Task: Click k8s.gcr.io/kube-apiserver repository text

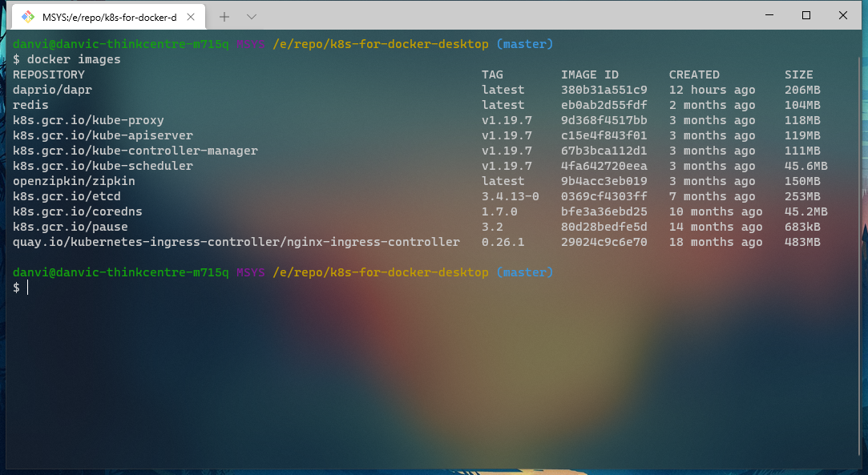Action: pyautogui.click(x=103, y=135)
